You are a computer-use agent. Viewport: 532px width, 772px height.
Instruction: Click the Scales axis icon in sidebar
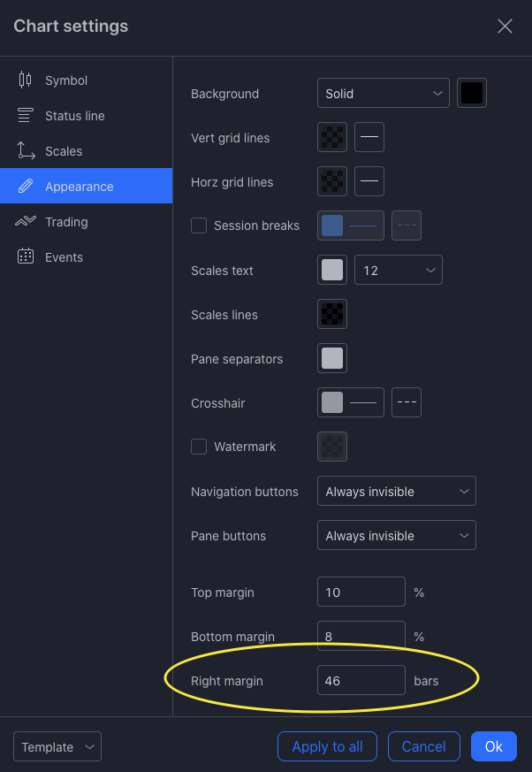(25, 151)
